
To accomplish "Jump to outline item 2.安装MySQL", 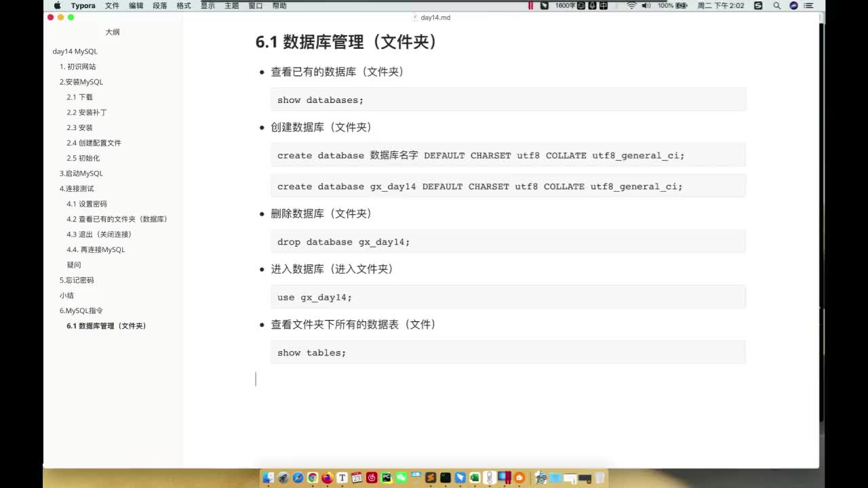I will [x=81, y=82].
